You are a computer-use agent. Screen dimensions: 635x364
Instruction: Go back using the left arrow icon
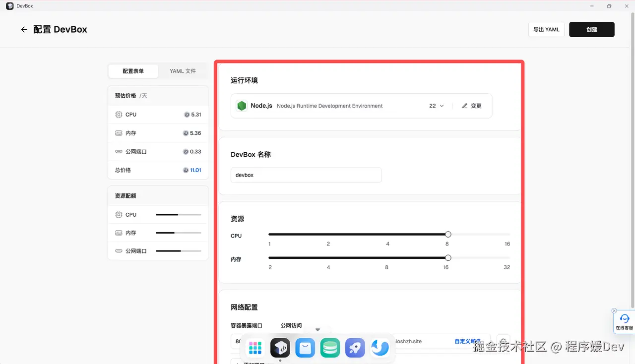pyautogui.click(x=24, y=30)
